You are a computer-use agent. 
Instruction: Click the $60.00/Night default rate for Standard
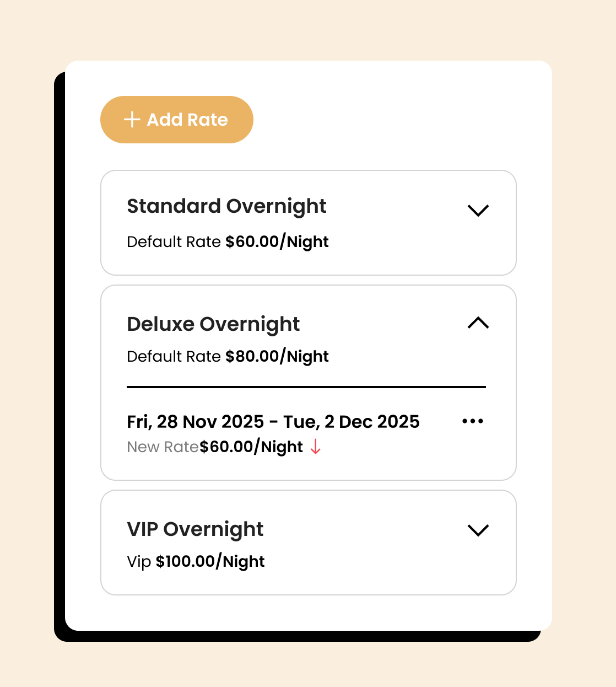tap(277, 242)
